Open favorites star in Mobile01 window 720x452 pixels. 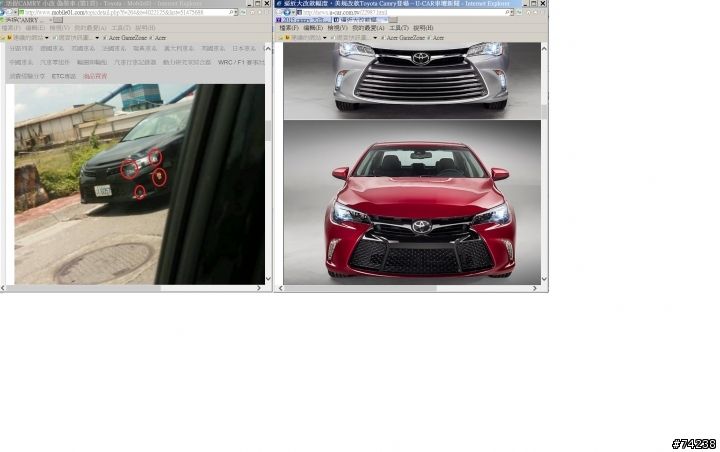[x=259, y=12]
